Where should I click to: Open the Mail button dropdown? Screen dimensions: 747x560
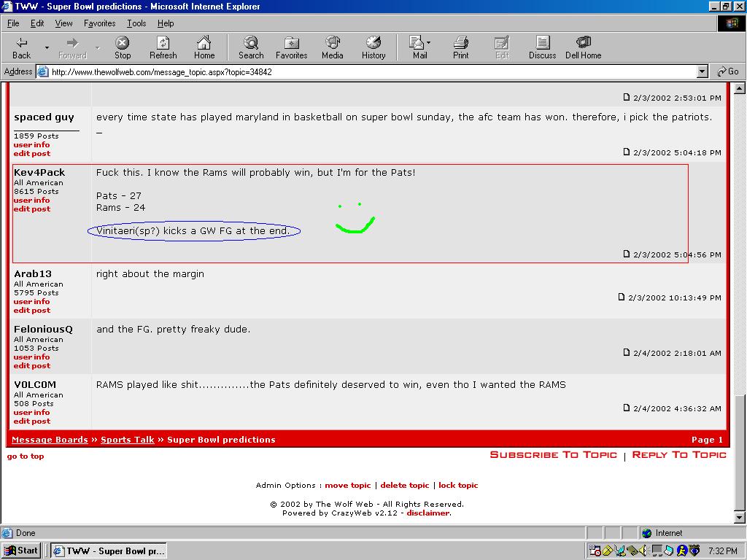429,43
